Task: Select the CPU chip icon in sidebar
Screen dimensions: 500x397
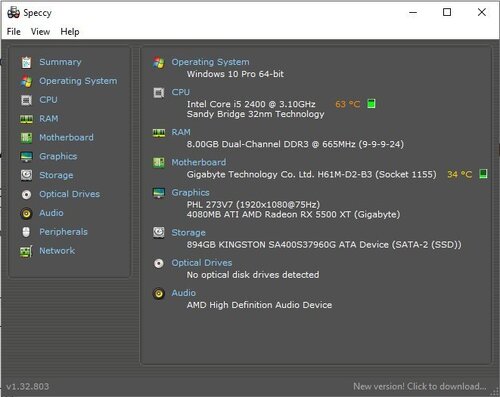Action: point(26,100)
